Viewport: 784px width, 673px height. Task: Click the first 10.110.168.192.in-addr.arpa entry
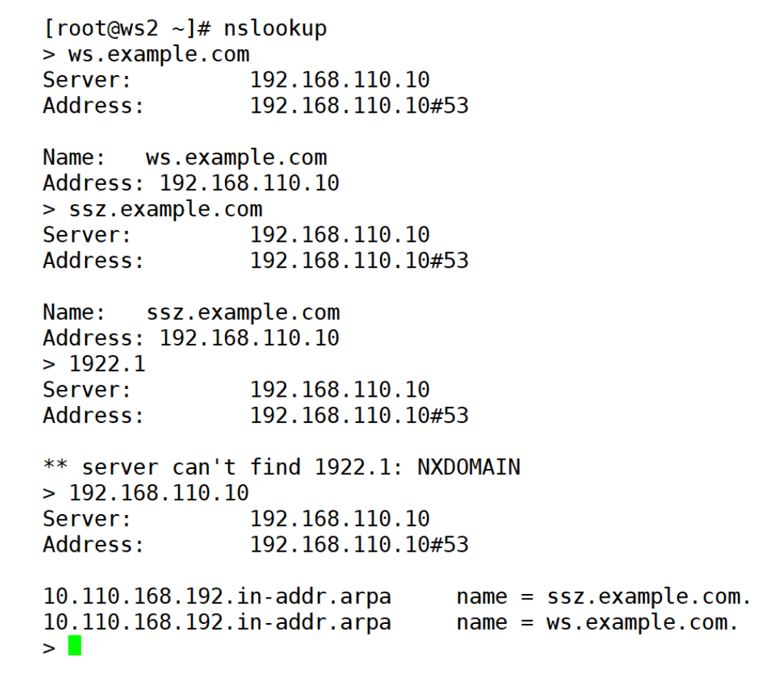217,596
